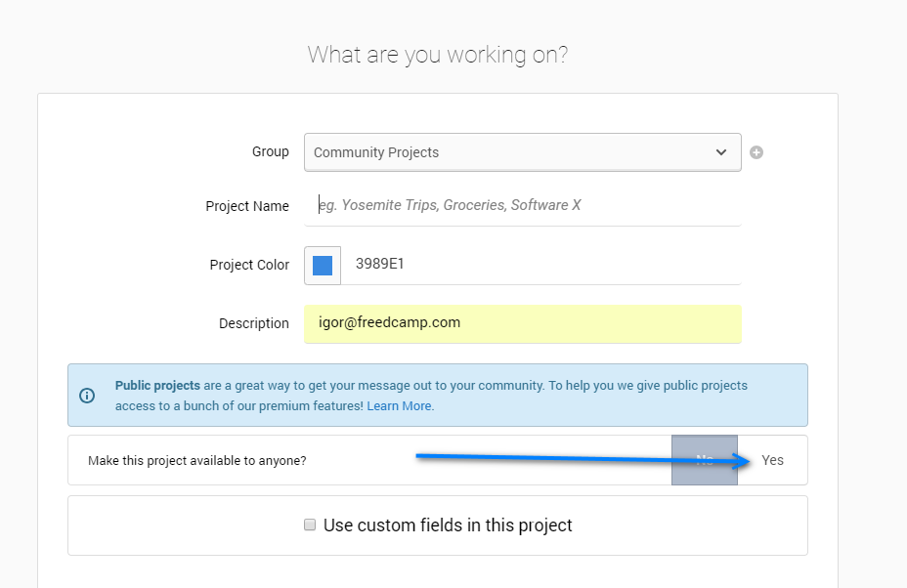Expand the Group dropdown chevron arrow
This screenshot has width=907, height=588.
pyautogui.click(x=721, y=152)
